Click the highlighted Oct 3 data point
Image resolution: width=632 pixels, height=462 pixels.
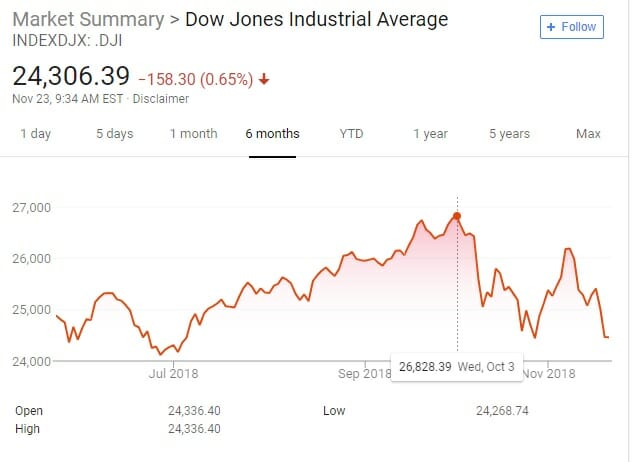[x=457, y=216]
